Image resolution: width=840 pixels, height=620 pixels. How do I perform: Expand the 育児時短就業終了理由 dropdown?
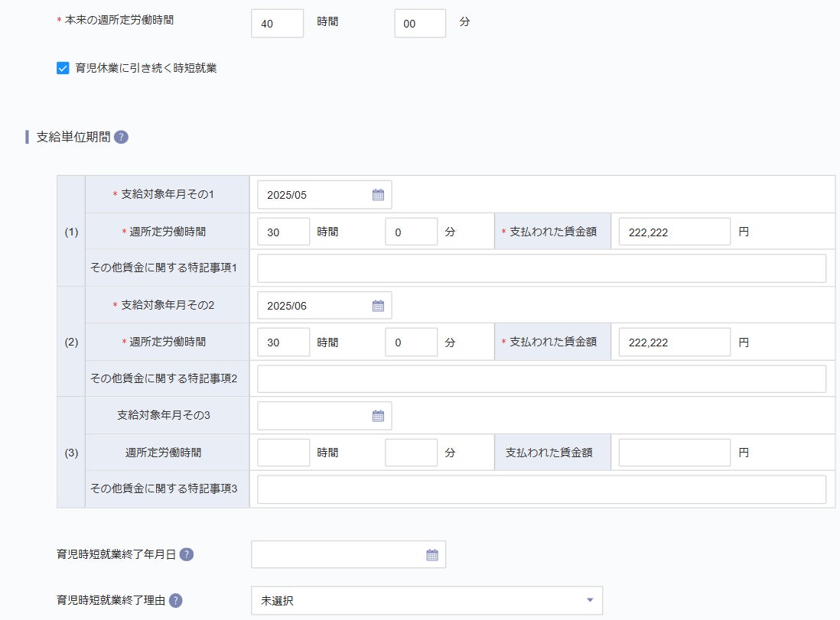(x=426, y=601)
